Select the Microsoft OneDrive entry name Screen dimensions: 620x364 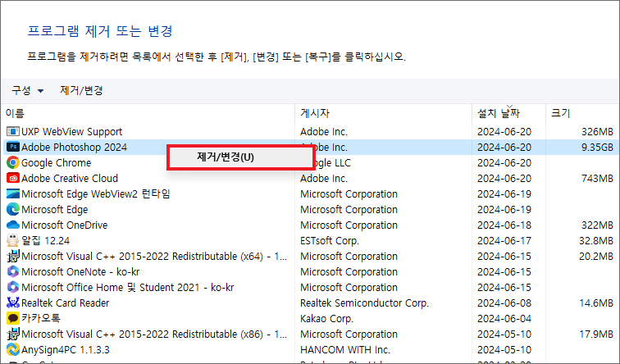coord(65,225)
